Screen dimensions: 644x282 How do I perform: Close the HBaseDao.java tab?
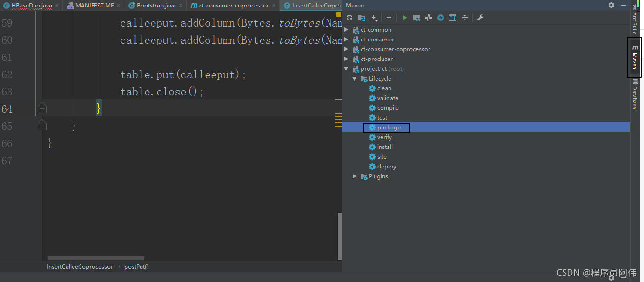point(57,6)
